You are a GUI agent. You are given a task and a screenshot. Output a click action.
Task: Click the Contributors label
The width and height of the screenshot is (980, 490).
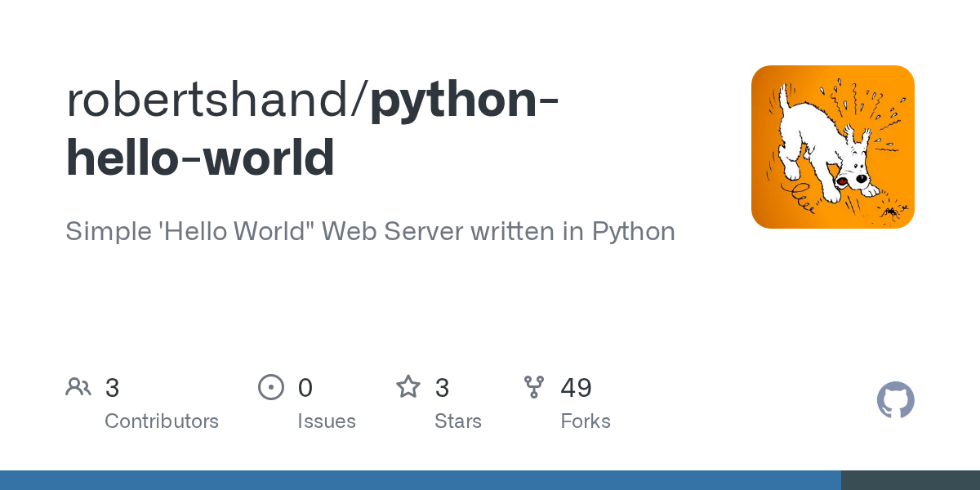pyautogui.click(x=162, y=421)
